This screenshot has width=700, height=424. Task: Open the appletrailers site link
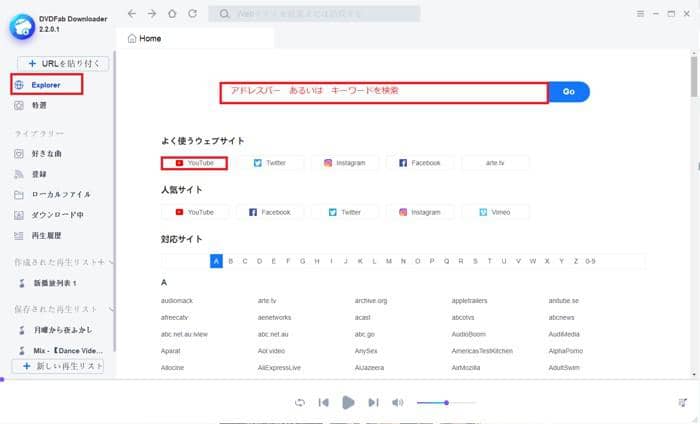[x=469, y=301]
